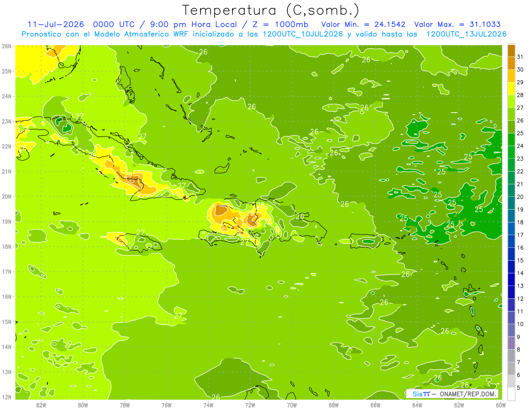Screen dimensions: 532x411
Task: Click the '72W' longitude axis label
Action: point(250,405)
